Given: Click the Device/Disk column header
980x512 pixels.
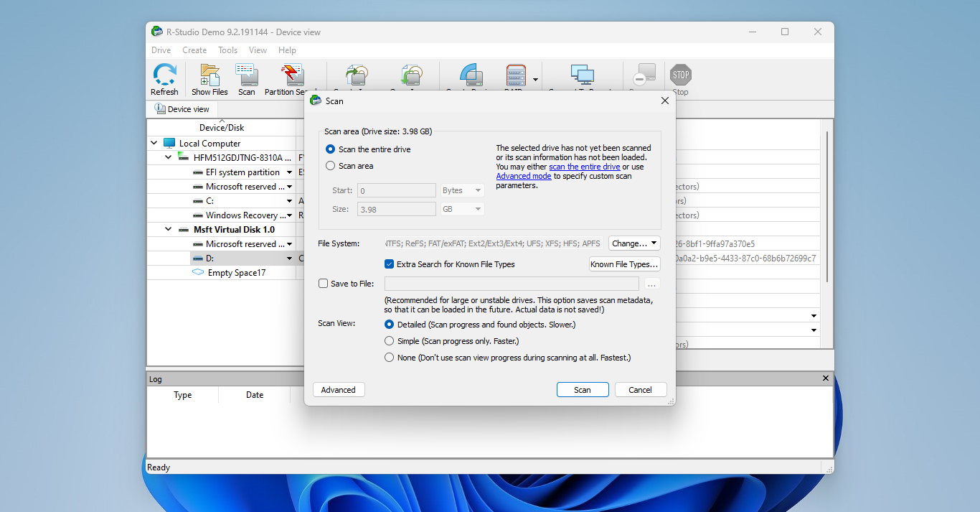Looking at the screenshot, I should [x=222, y=127].
